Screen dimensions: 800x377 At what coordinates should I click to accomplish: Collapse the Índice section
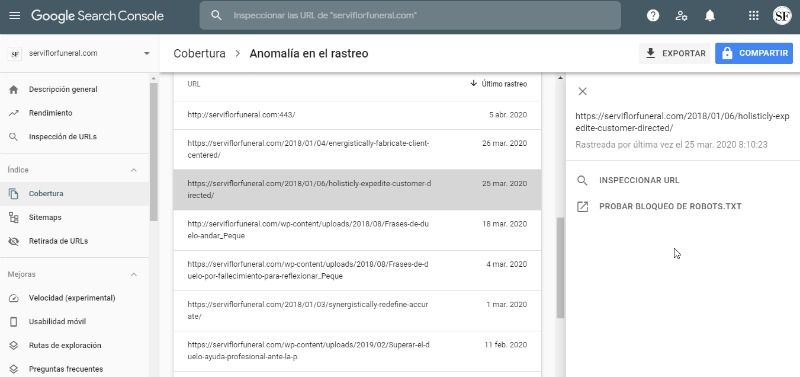134,170
